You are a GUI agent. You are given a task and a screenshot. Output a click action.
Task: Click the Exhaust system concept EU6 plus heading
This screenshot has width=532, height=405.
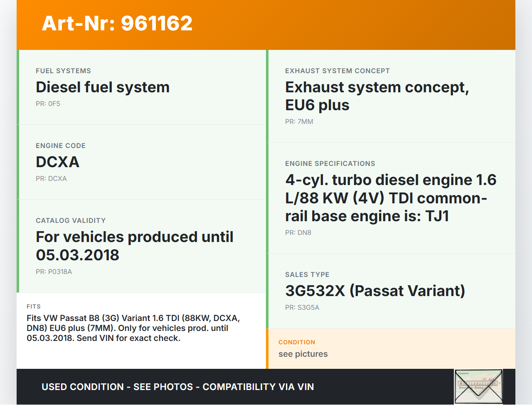[x=377, y=96]
